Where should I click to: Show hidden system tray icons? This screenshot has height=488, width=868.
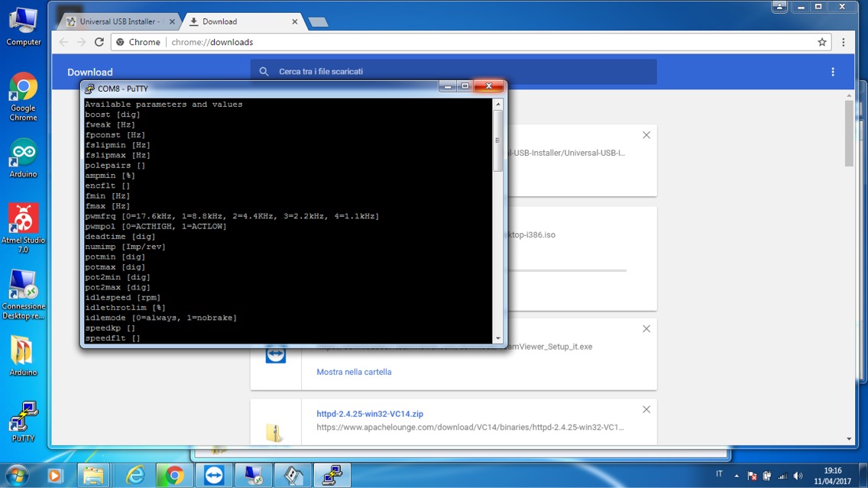737,476
